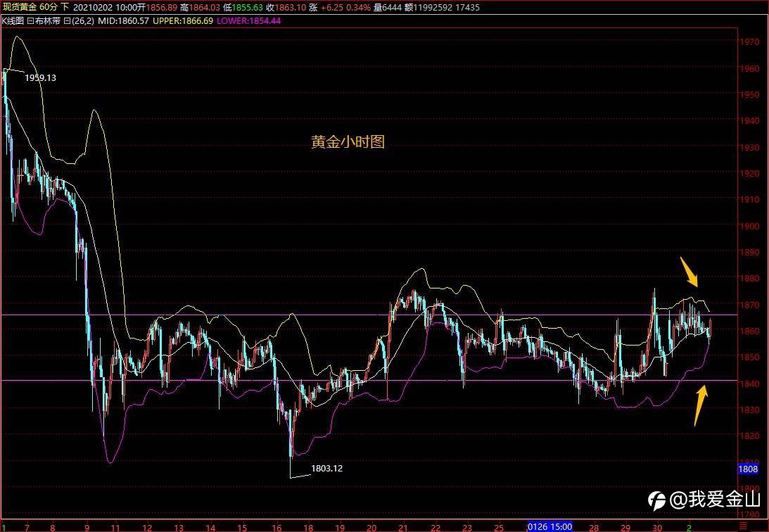Image resolution: width=769 pixels, height=532 pixels.
Task: Toggle the small box before 布林带
Action: click(30, 21)
